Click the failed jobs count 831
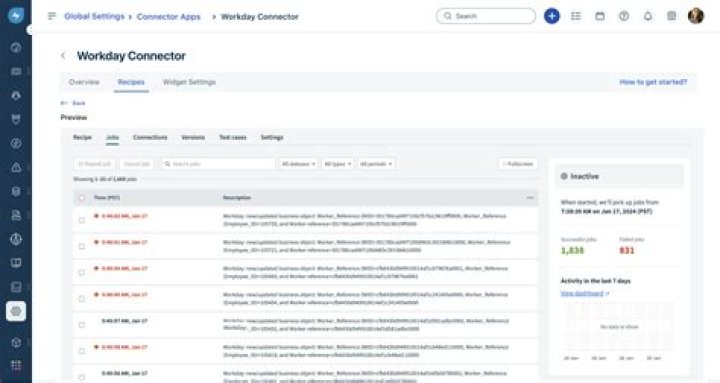The width and height of the screenshot is (720, 383). coord(627,250)
